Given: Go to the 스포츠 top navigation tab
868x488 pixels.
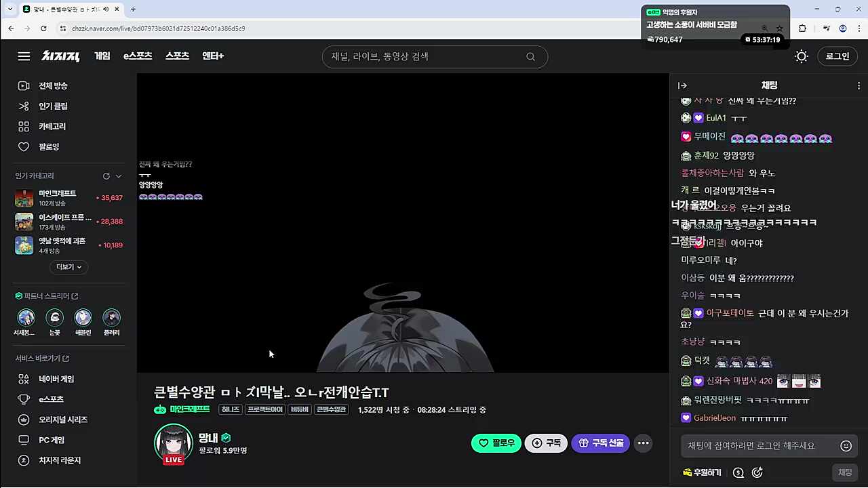Looking at the screenshot, I should tap(177, 56).
